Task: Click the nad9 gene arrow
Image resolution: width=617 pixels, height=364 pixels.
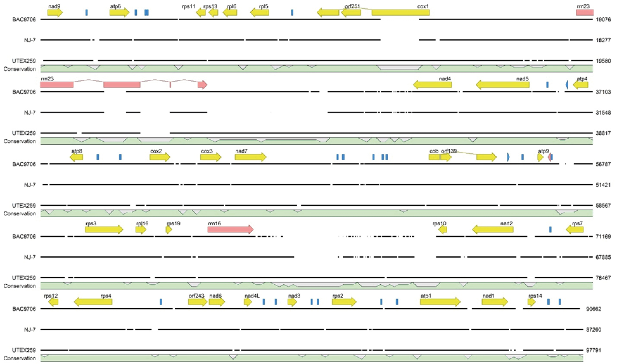Action: click(55, 12)
